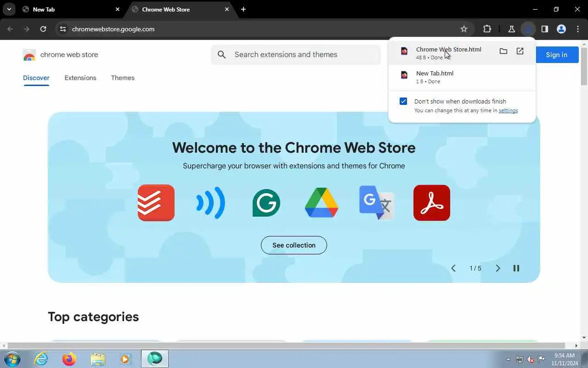588x368 pixels.
Task: Open downloaded Chrome Web Store.html file
Action: click(448, 53)
